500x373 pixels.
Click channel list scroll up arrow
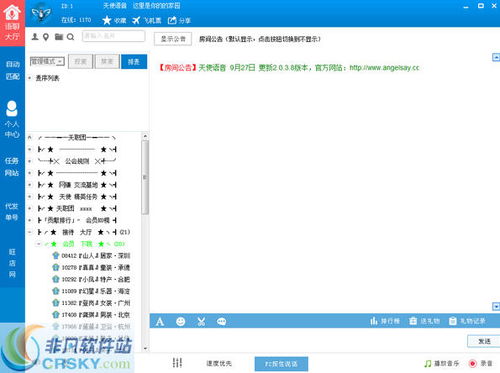tap(145, 136)
